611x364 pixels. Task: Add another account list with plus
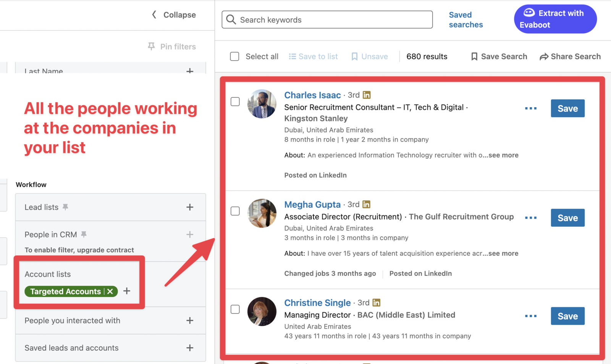(127, 291)
